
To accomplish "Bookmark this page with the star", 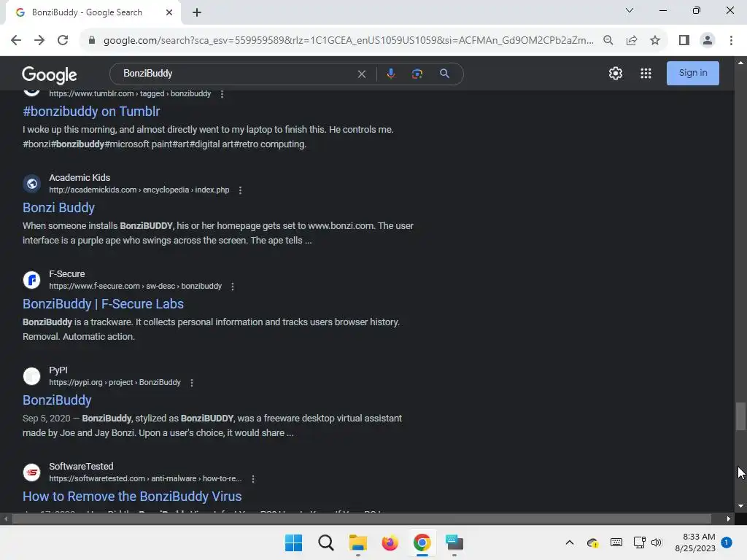I will [x=655, y=41].
